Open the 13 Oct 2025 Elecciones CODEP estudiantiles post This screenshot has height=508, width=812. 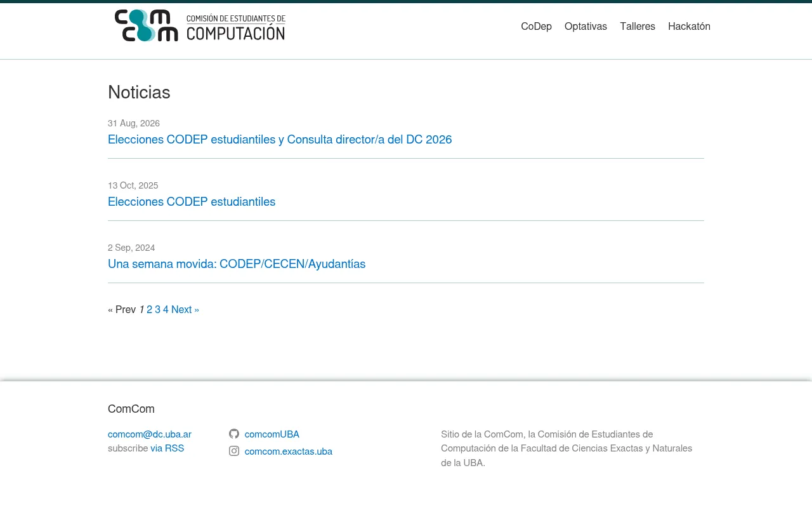192,201
